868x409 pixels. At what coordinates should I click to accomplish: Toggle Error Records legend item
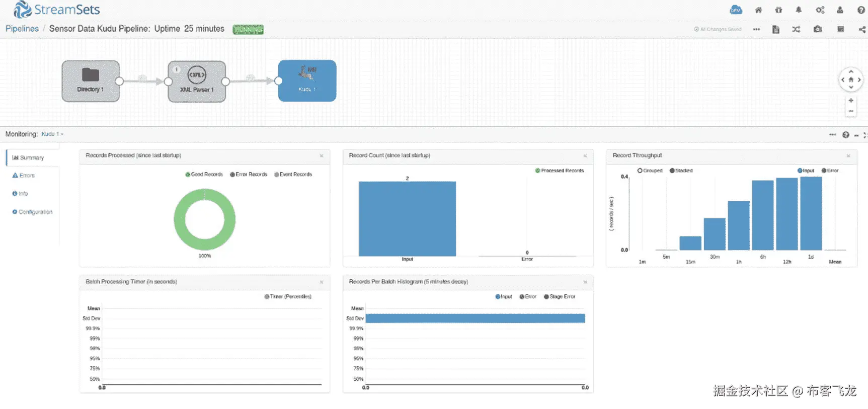[x=249, y=174]
